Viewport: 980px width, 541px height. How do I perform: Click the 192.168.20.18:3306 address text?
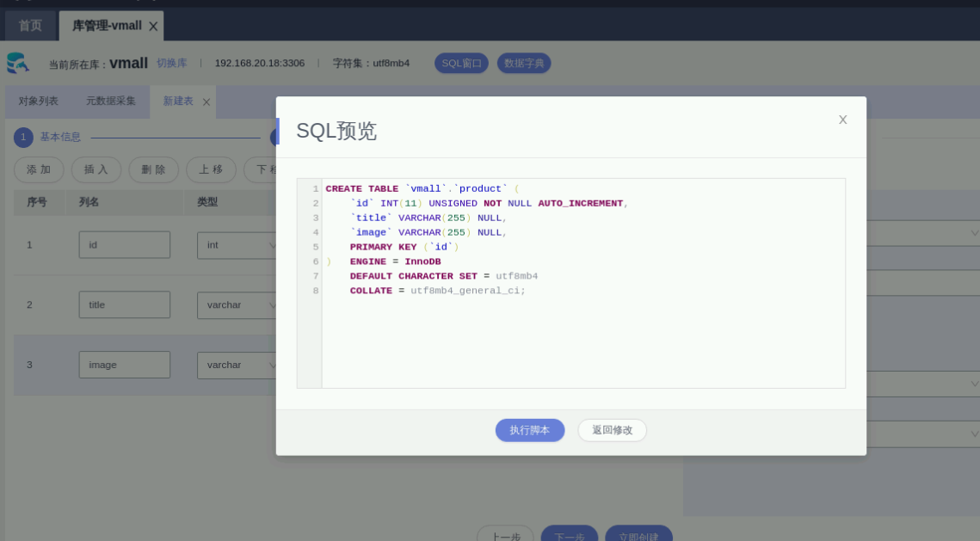[x=259, y=63]
